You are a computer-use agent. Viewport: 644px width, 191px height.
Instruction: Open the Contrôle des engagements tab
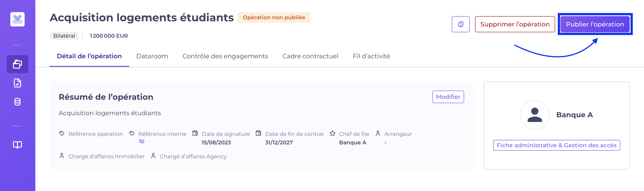[x=225, y=56]
